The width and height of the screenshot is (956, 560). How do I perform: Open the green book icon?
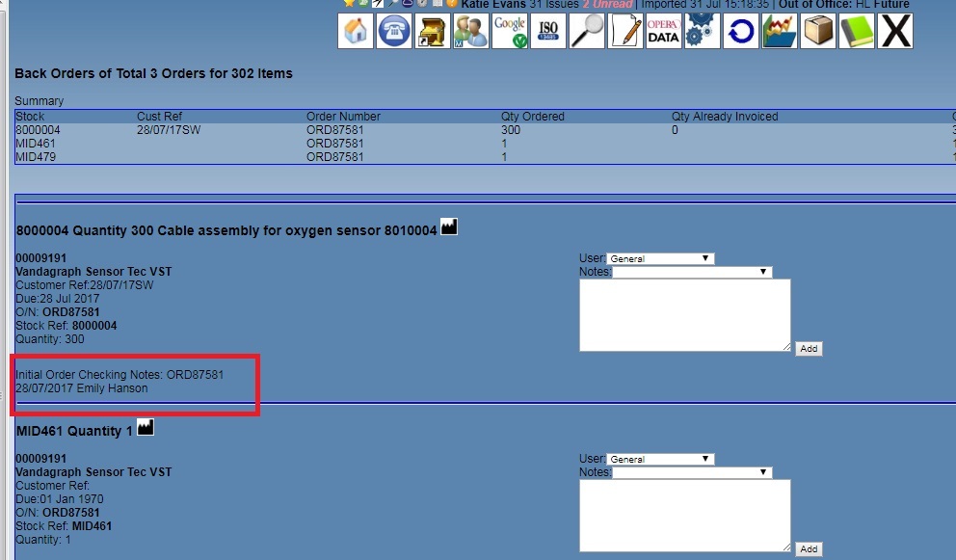(x=856, y=31)
